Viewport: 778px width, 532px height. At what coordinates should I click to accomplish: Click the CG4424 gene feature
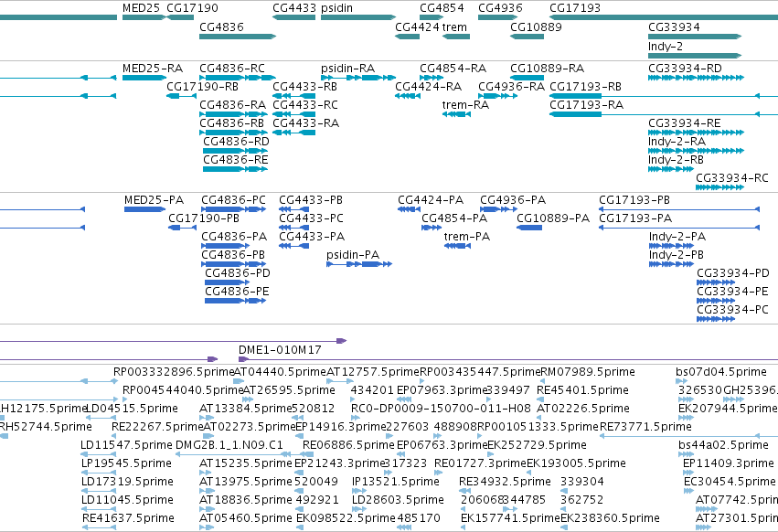pos(408,37)
